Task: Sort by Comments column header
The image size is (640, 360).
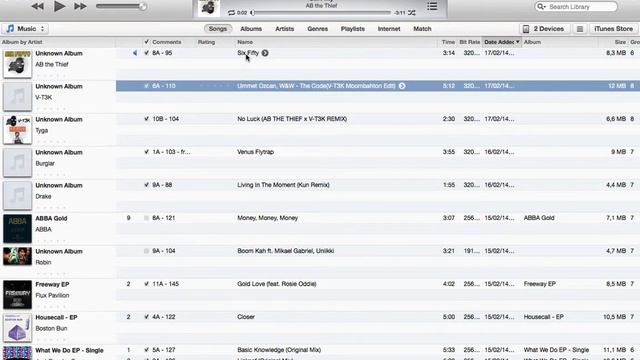Action: coord(167,42)
